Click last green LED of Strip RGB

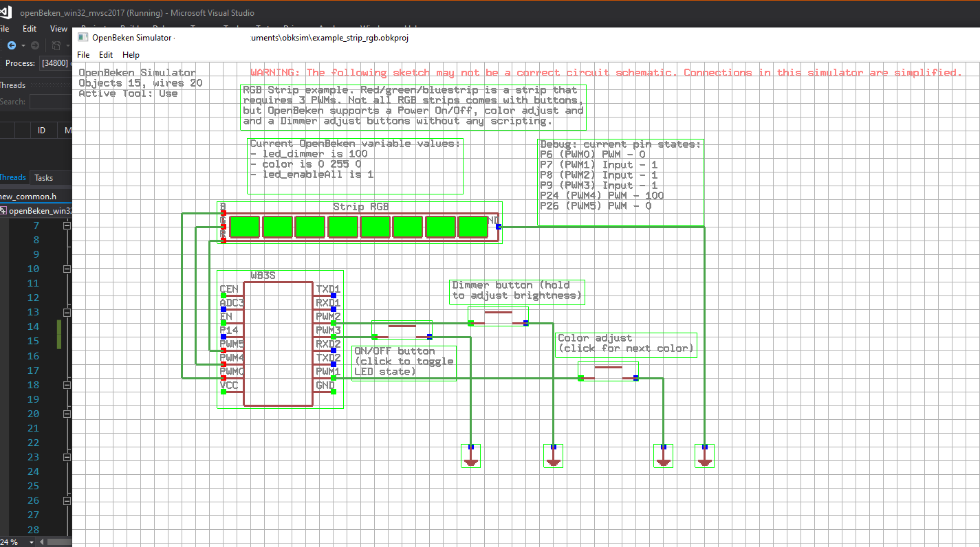coord(473,227)
